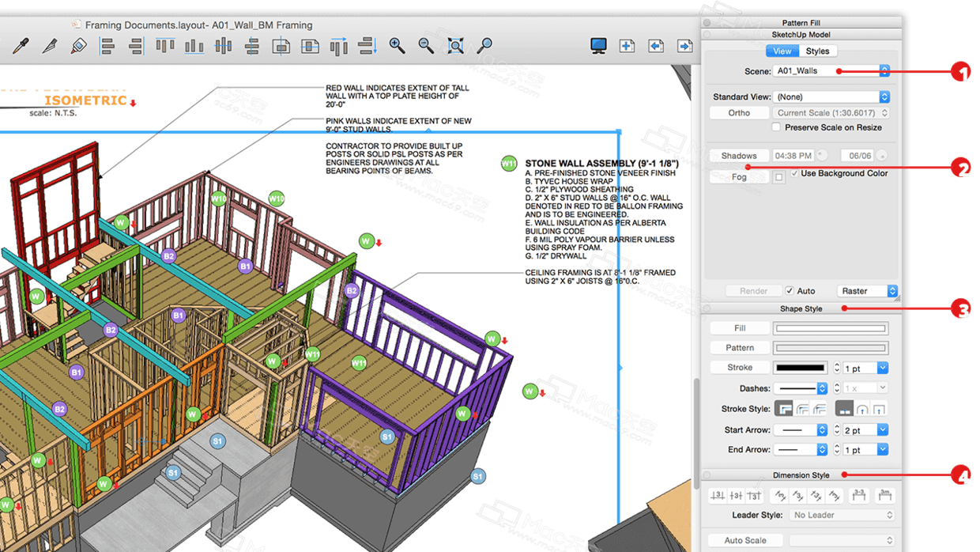Toggle Use Background Color checkbox

coord(794,173)
